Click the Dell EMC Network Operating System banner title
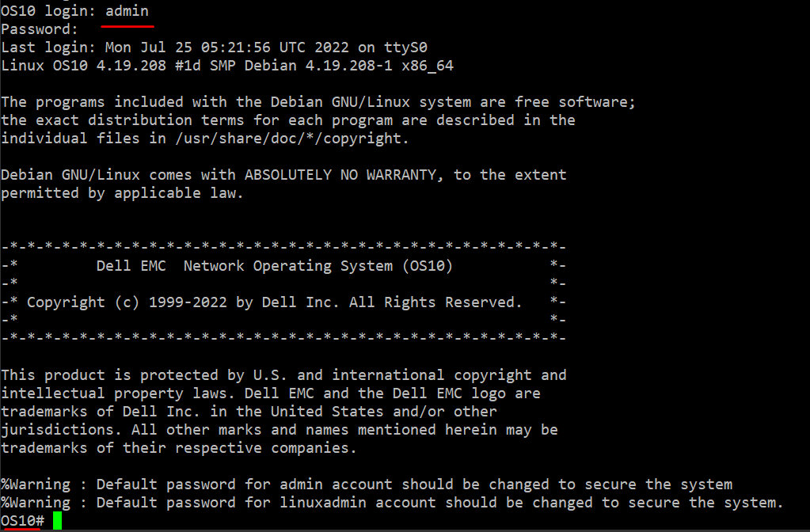Screen dimensions: 810x532 [274, 266]
